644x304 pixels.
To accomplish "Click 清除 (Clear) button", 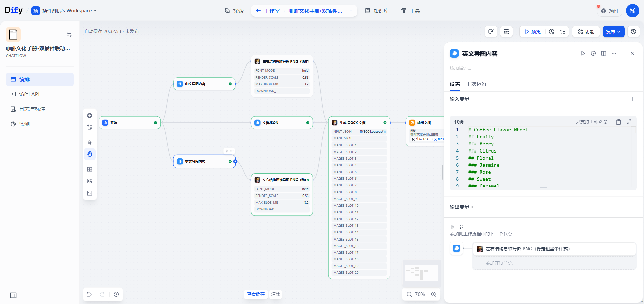I will coord(276,294).
